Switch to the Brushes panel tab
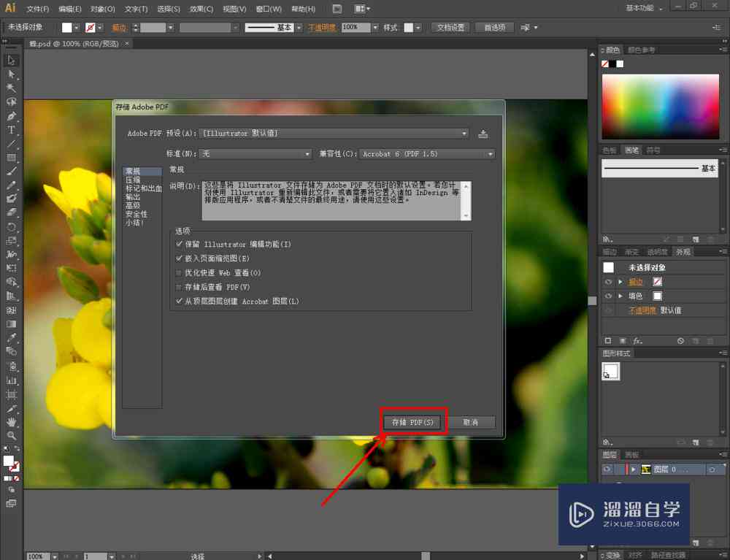 (x=631, y=150)
